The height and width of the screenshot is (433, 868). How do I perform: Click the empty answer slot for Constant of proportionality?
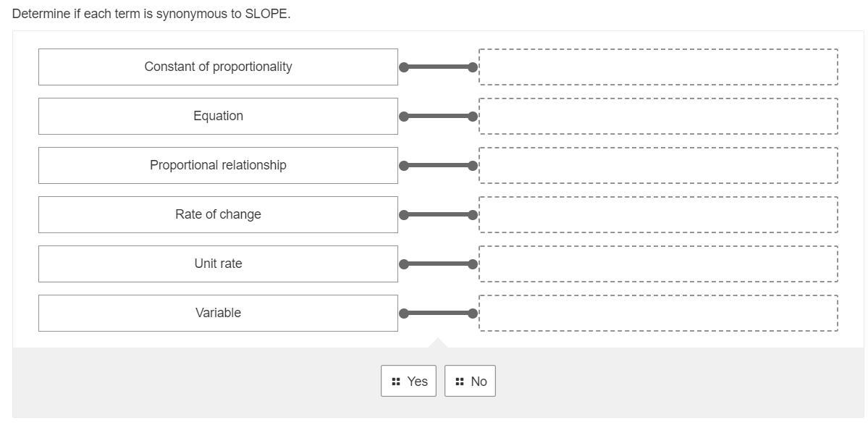[x=658, y=67]
